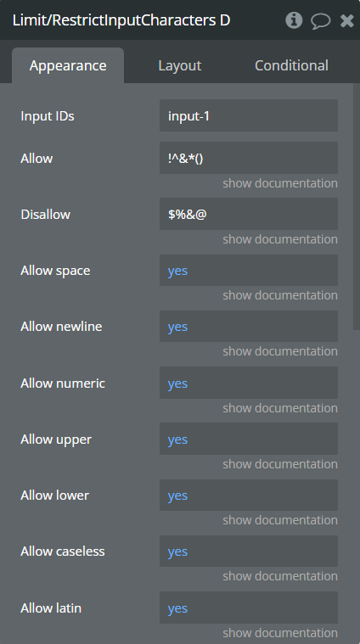
Task: Toggle the Allow space yes value
Action: tap(249, 271)
